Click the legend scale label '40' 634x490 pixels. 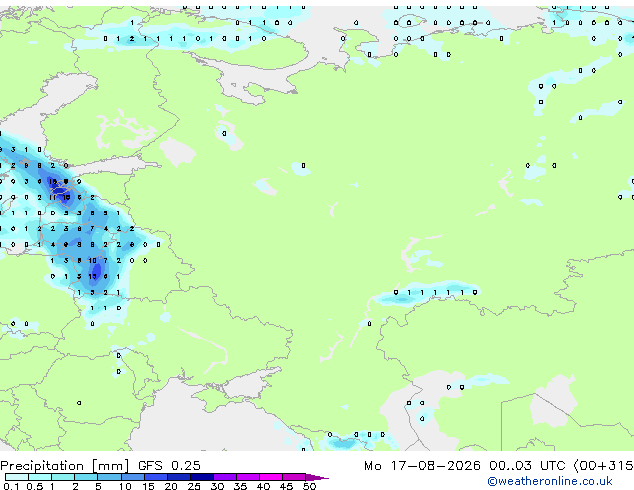pyautogui.click(x=263, y=486)
